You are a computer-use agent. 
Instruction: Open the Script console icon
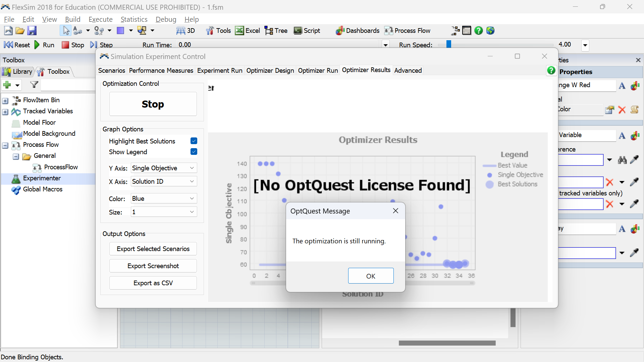298,31
